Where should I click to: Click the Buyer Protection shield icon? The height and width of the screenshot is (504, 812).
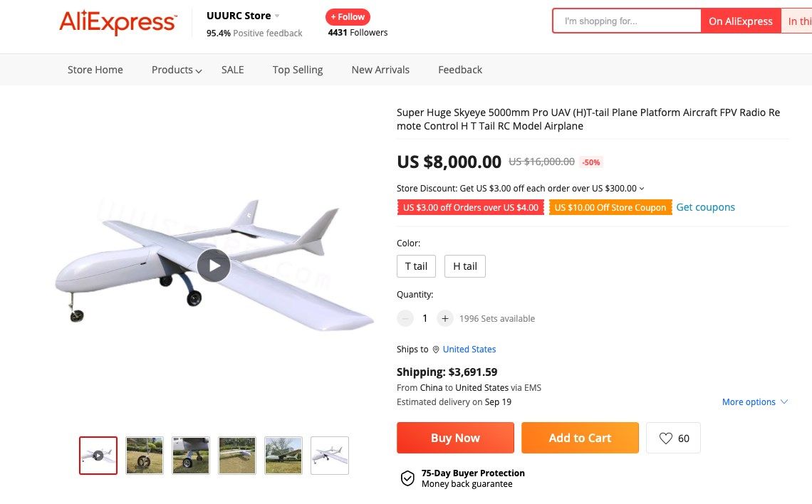407,478
